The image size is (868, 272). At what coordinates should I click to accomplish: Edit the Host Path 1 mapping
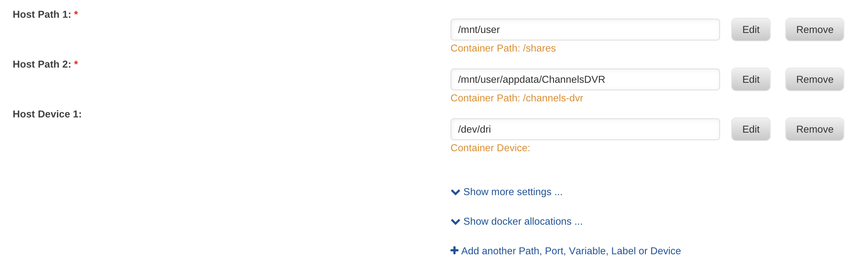tap(751, 30)
